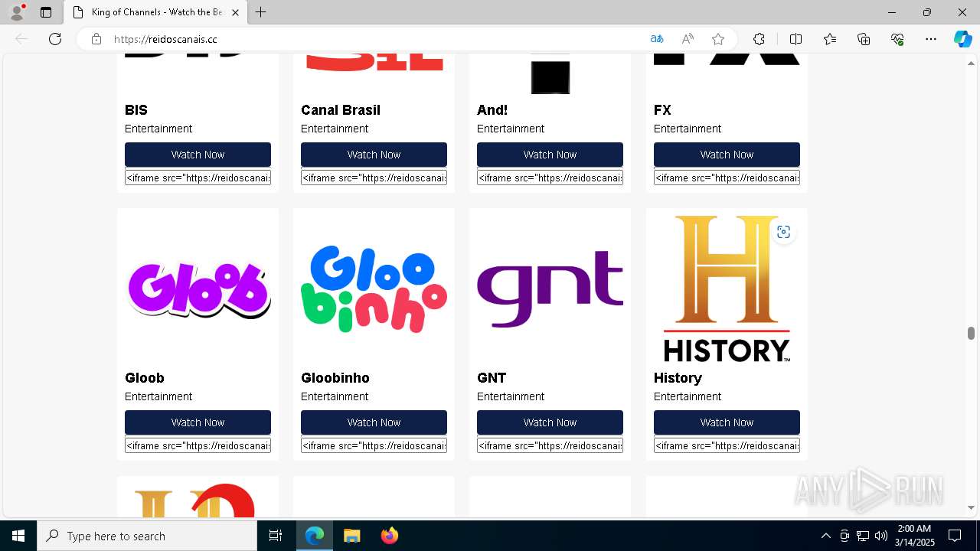Open the browser profile icon
This screenshot has height=551, width=980.
[17, 12]
